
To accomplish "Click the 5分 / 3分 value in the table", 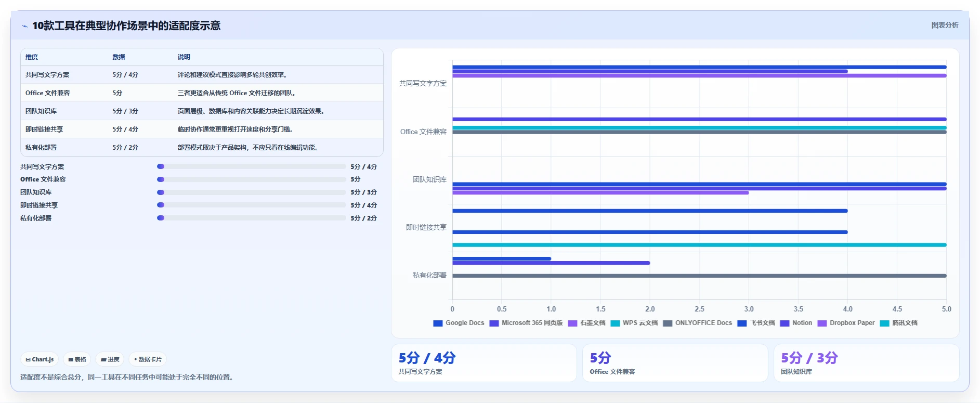I will (x=125, y=111).
